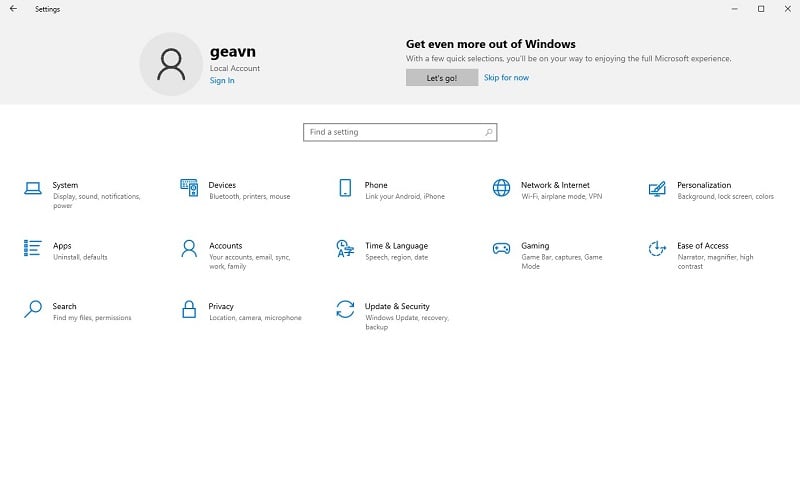The image size is (800, 490).
Task: Click the Network & Internet globe icon
Action: click(x=501, y=188)
